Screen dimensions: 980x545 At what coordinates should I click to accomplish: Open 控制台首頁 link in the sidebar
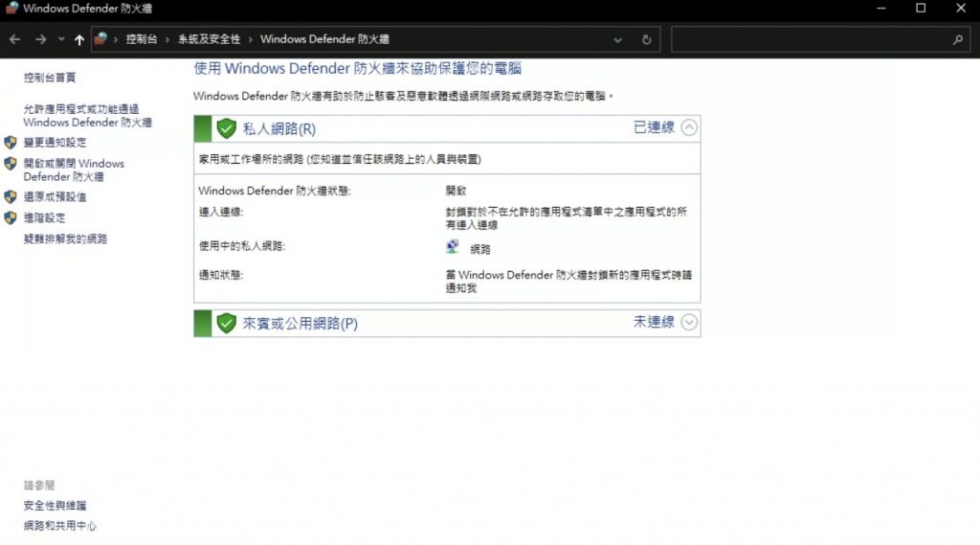click(x=50, y=78)
